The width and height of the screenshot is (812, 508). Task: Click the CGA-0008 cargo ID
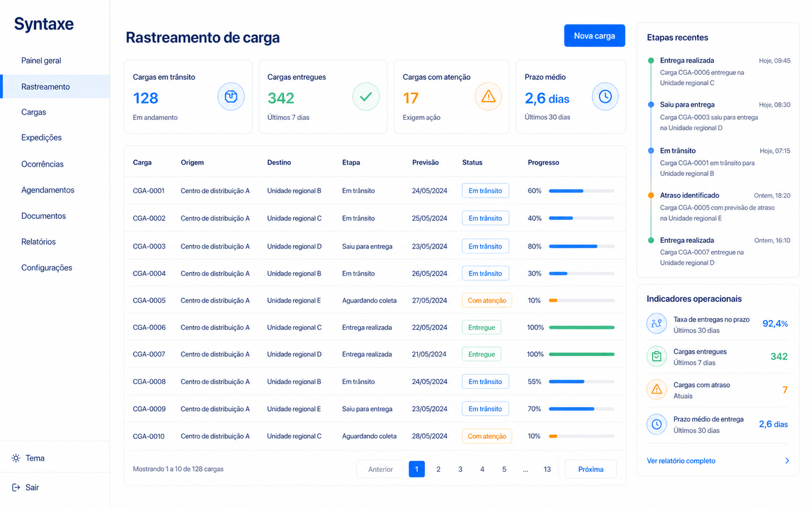[149, 382]
